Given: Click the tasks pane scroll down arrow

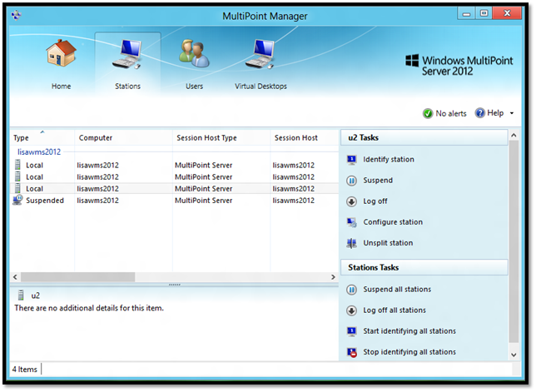Looking at the screenshot, I should pyautogui.click(x=514, y=355).
